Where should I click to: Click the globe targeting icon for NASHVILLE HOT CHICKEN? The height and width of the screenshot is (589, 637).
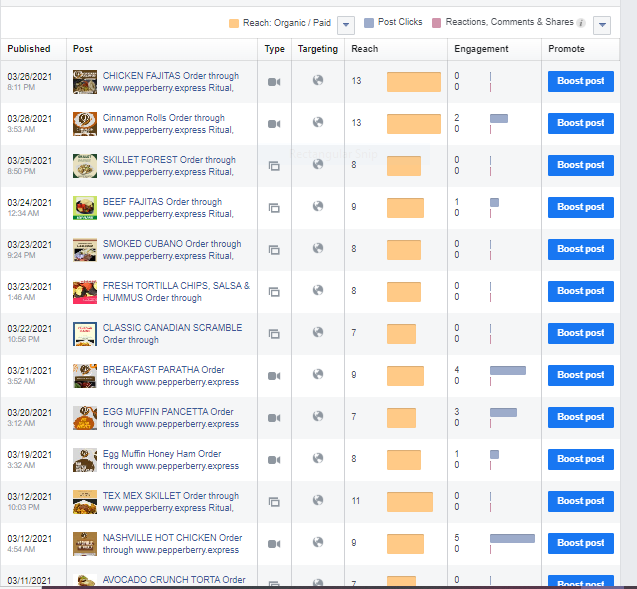pyautogui.click(x=318, y=542)
